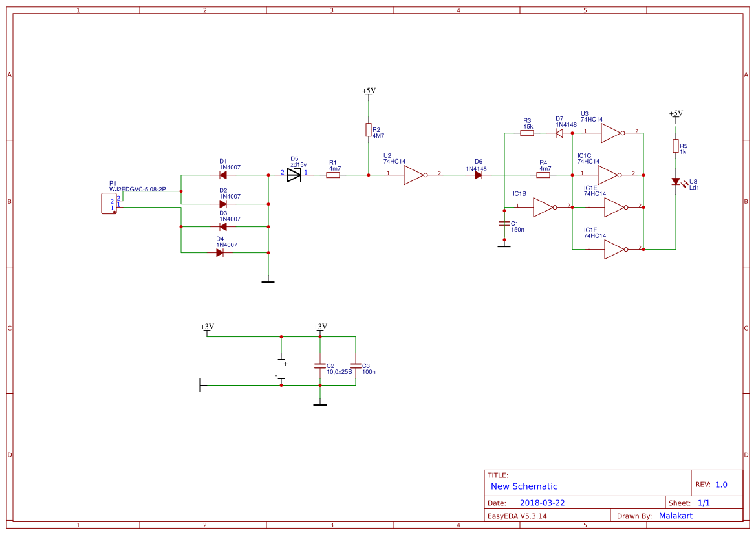The height and width of the screenshot is (535, 756).
Task: Click the zd15v value label
Action: tap(298, 165)
